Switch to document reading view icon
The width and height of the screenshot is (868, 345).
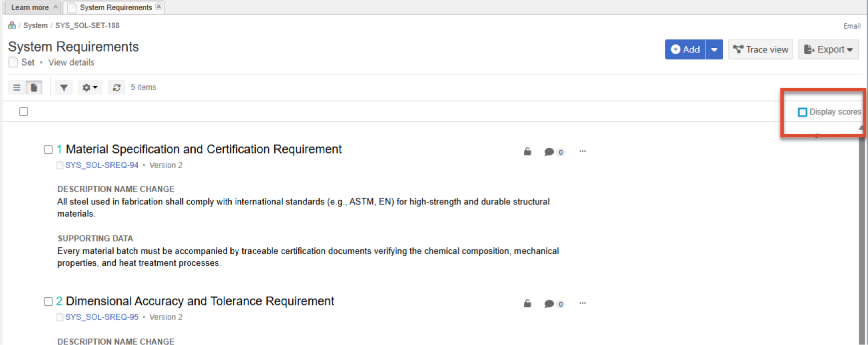[34, 87]
